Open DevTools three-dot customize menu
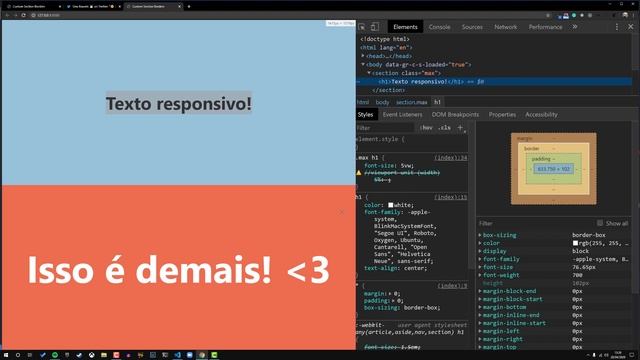Image resolution: width=640 pixels, height=360 pixels. pos(617,27)
